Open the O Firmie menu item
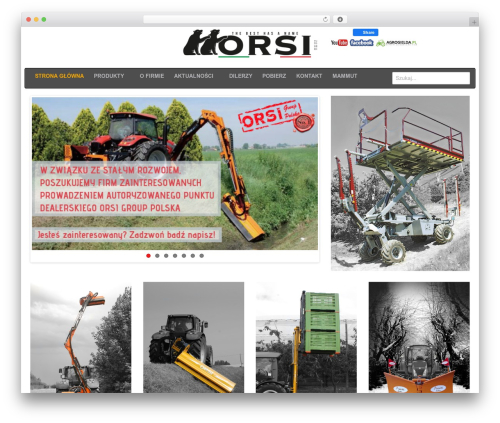The width and height of the screenshot is (500, 423). tap(152, 76)
